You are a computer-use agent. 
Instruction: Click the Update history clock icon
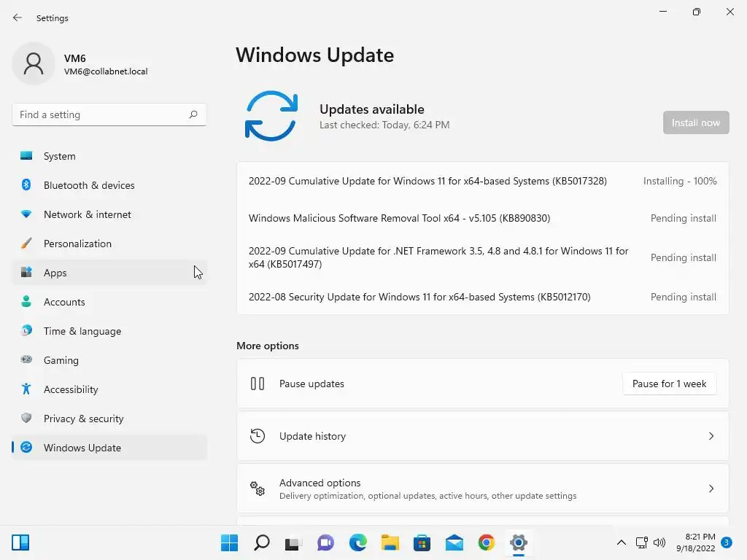pos(258,436)
